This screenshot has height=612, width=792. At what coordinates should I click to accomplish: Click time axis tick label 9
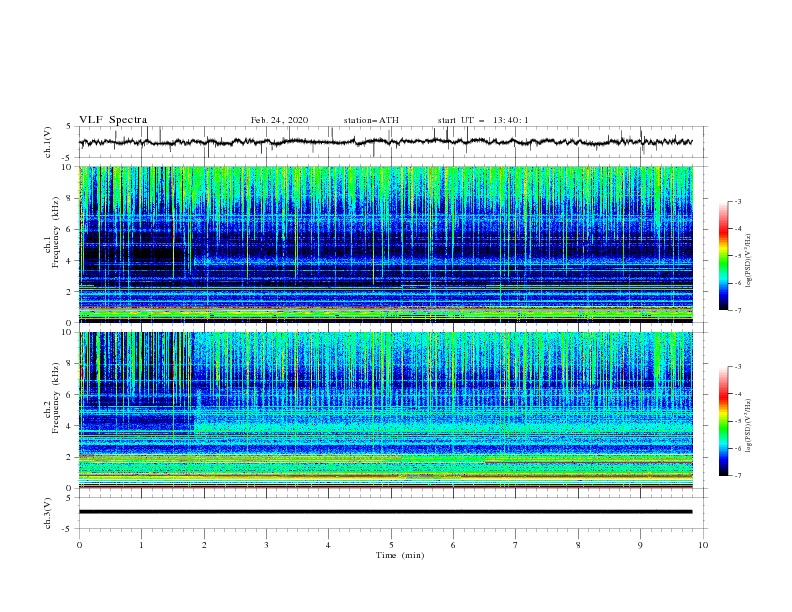pyautogui.click(x=640, y=545)
